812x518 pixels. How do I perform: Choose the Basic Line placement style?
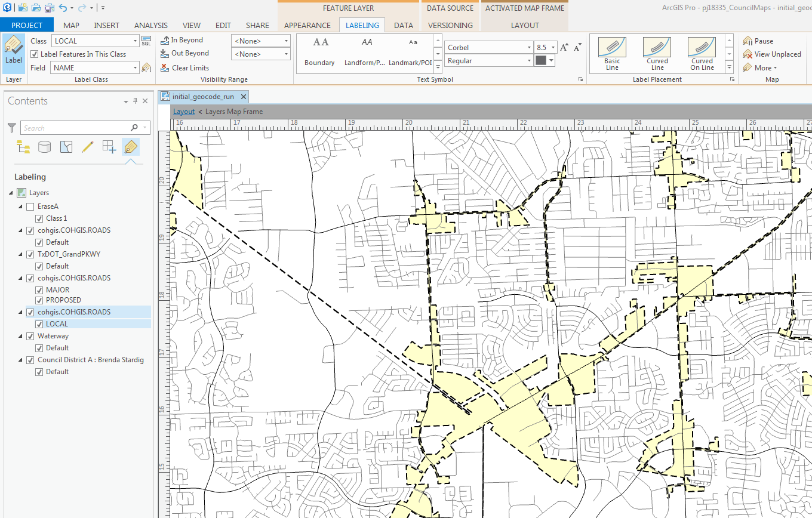pyautogui.click(x=612, y=54)
